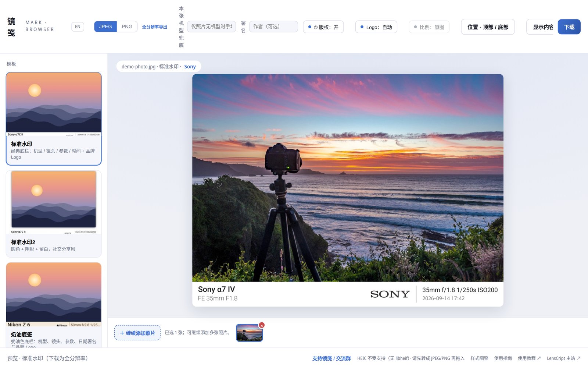Click the 继续添加照片 add photo button
588x368 pixels.
[137, 333]
